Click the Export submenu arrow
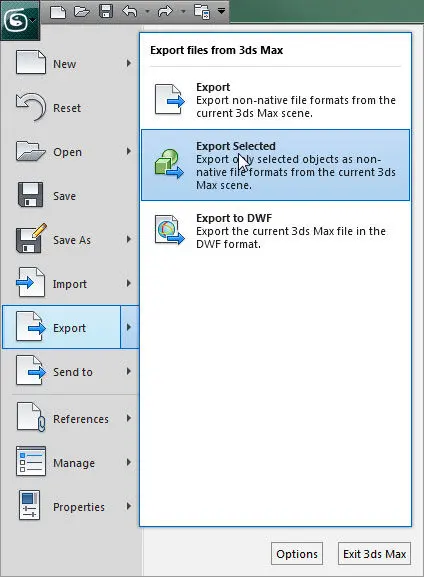The image size is (424, 577). [x=130, y=327]
